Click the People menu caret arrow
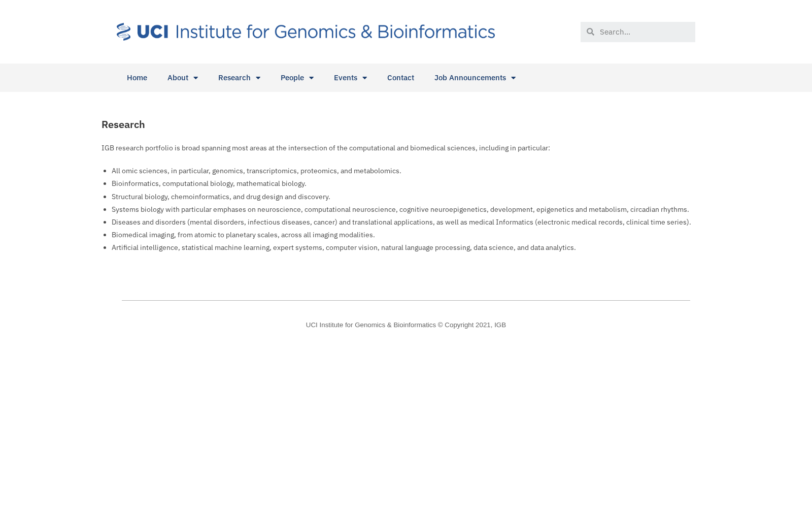The width and height of the screenshot is (812, 508). click(x=311, y=78)
